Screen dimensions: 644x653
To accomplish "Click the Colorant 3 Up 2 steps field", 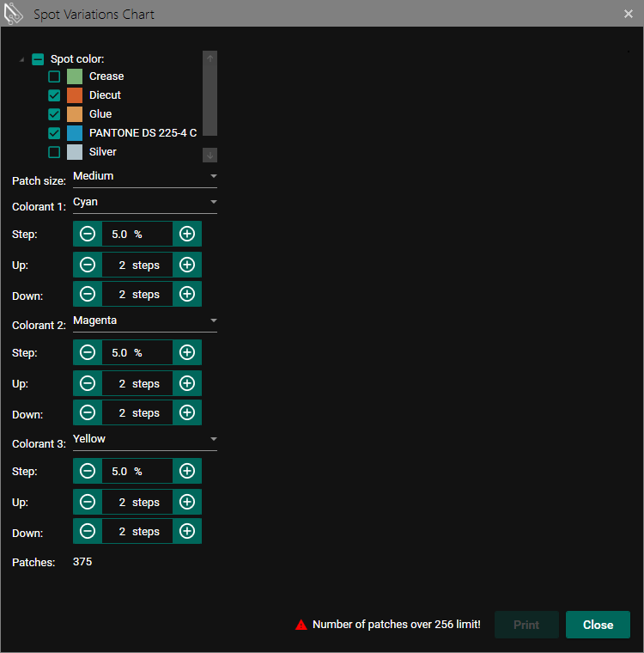I will point(137,502).
